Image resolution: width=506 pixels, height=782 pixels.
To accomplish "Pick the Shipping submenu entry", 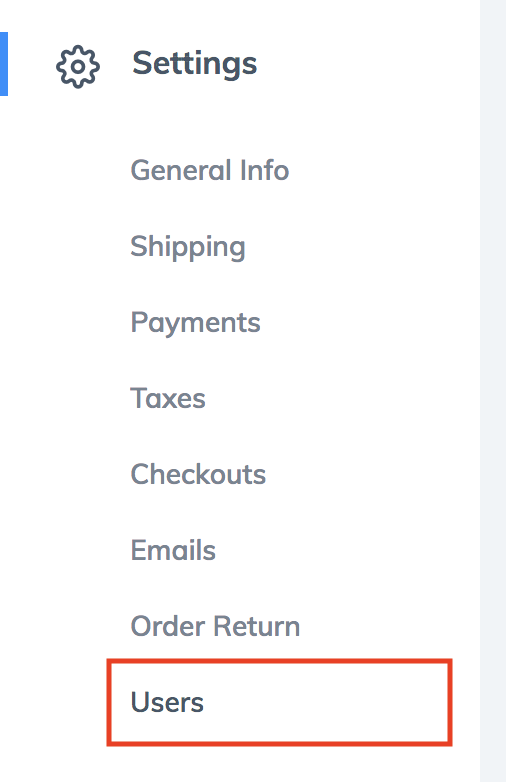I will [188, 247].
